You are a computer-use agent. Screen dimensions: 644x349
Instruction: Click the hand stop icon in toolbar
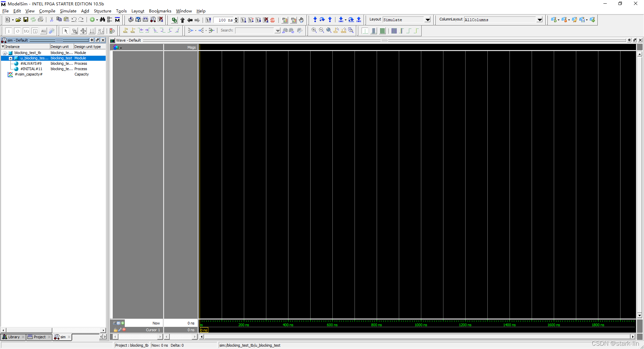click(301, 20)
